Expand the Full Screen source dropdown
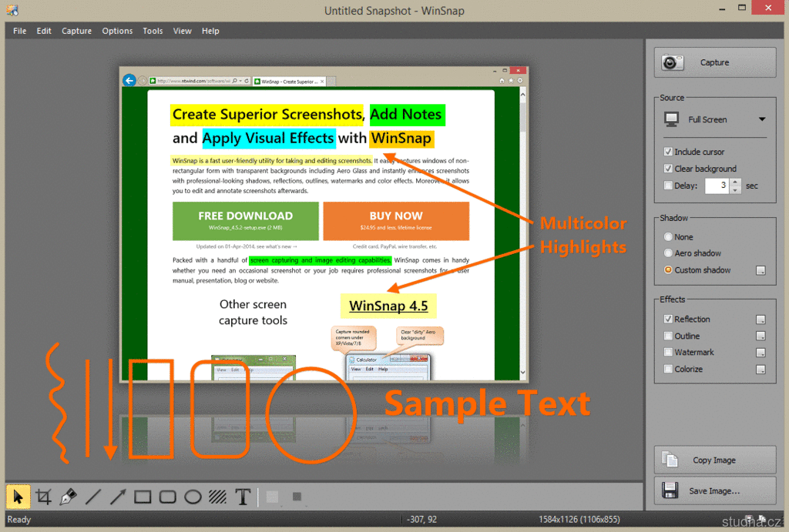This screenshot has height=532, width=789. (761, 120)
